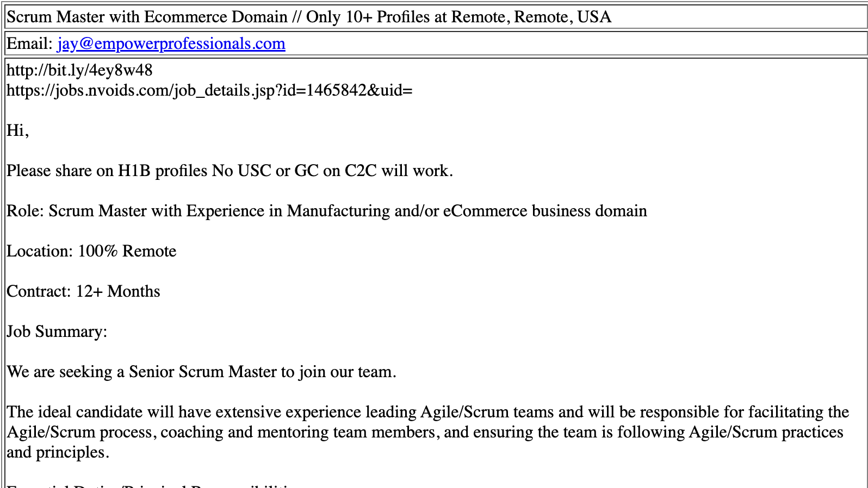Click the "Hi," greeting line
This screenshot has height=488, width=868.
pos(17,130)
